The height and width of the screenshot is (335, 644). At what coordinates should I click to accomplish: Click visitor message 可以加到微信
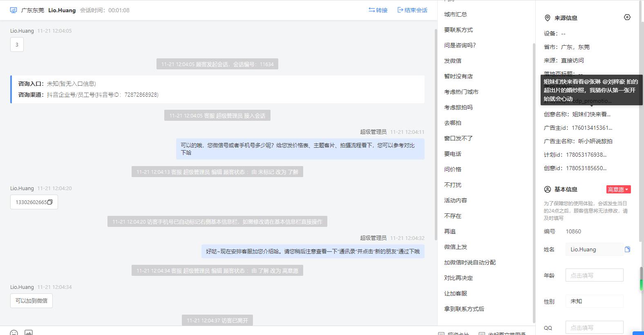tap(31, 301)
